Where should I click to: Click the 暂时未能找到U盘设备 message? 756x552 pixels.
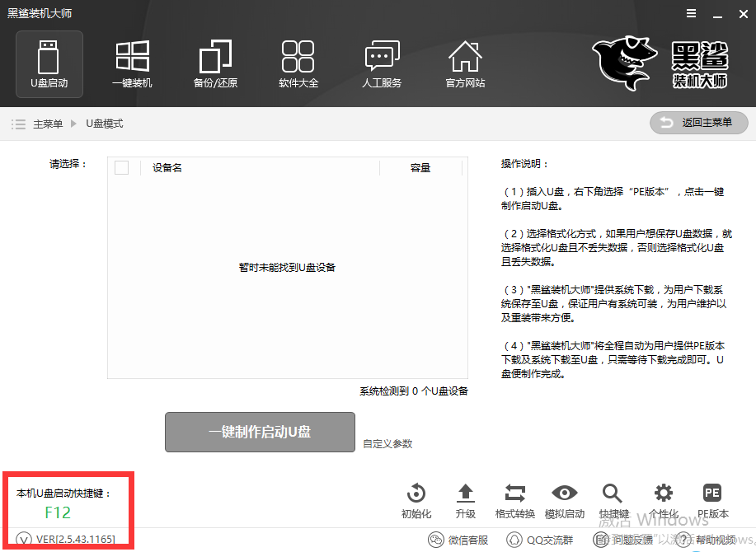point(287,267)
